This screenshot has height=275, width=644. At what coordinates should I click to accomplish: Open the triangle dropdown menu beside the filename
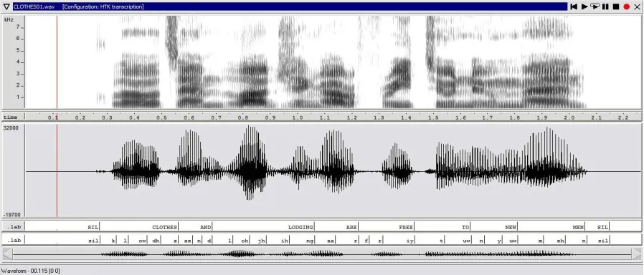[6, 6]
